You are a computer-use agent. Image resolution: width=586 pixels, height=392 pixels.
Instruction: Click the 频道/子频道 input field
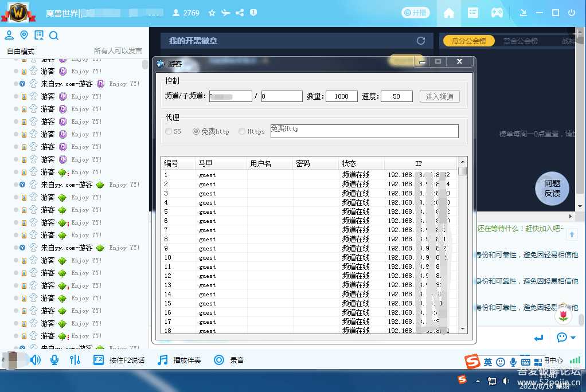pyautogui.click(x=232, y=96)
